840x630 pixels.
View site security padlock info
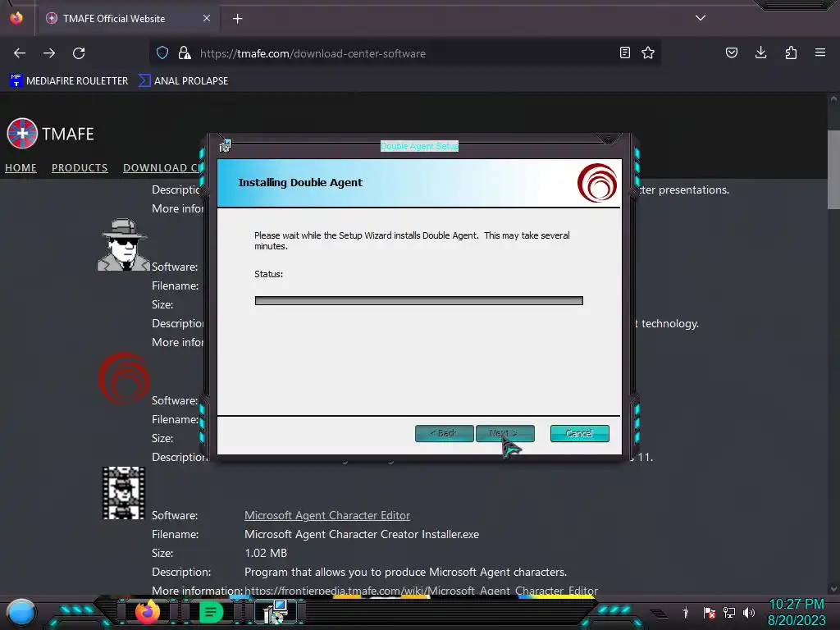185,53
